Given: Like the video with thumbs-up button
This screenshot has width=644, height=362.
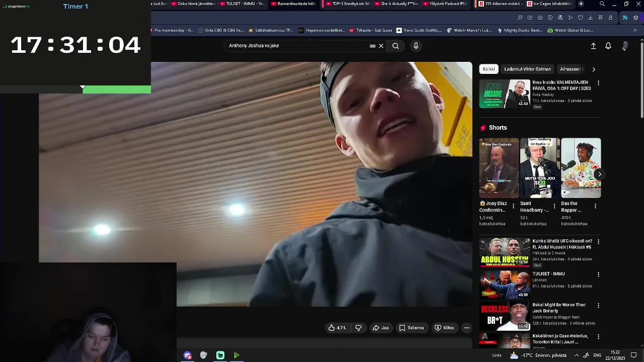Looking at the screenshot, I should tap(337, 328).
